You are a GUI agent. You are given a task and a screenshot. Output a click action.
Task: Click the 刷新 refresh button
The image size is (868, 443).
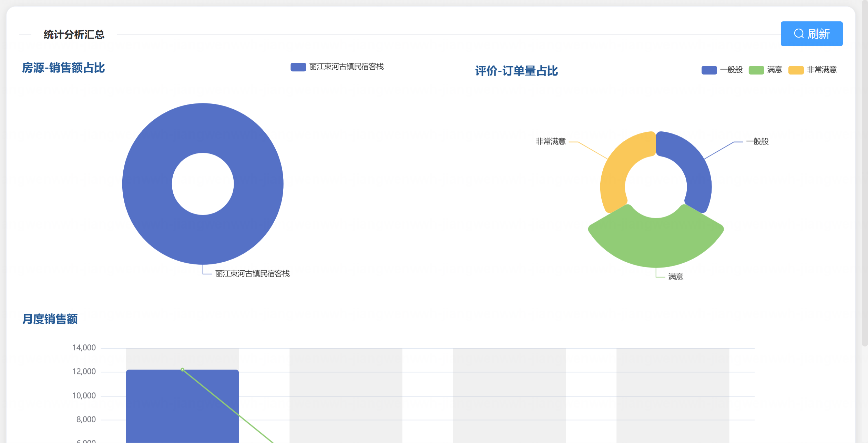tap(811, 34)
